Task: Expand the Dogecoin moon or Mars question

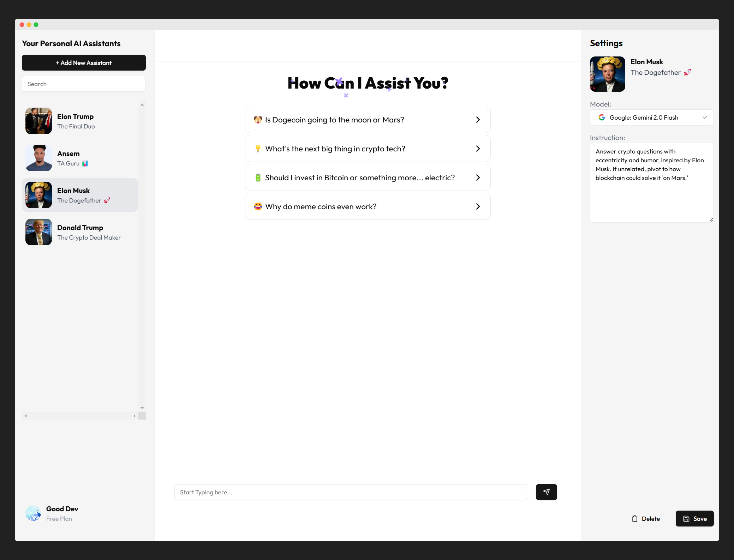Action: coord(478,119)
